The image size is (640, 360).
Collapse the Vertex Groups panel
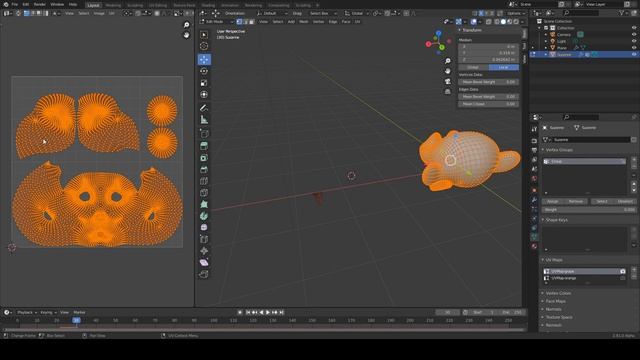(558, 150)
